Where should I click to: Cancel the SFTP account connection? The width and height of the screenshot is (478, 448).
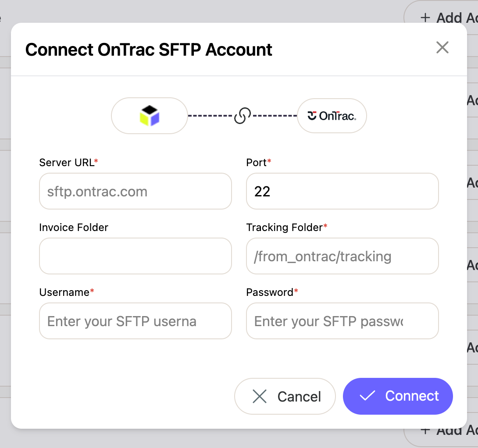point(285,396)
